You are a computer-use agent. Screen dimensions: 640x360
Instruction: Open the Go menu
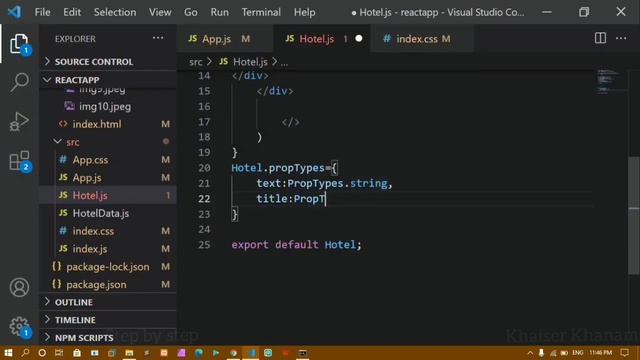[191, 12]
